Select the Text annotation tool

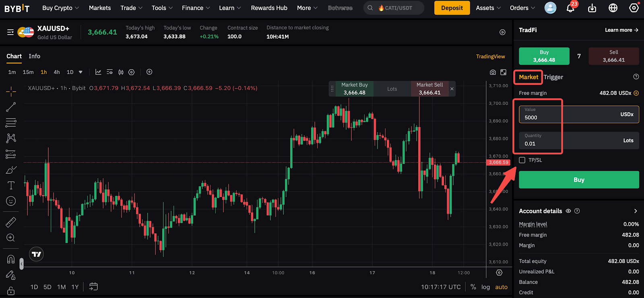11,185
